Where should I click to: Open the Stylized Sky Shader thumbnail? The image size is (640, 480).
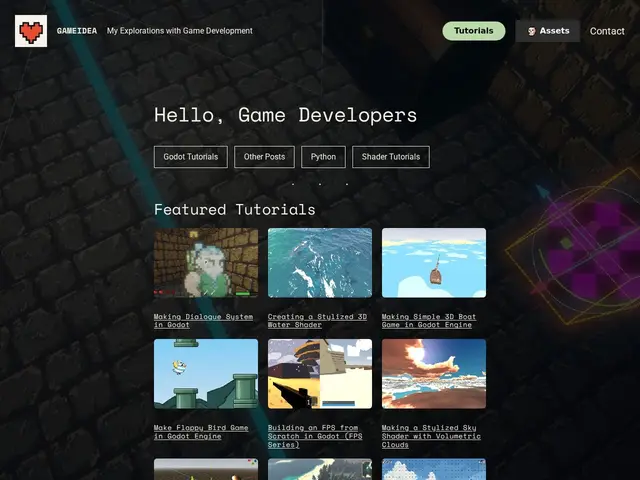(434, 374)
